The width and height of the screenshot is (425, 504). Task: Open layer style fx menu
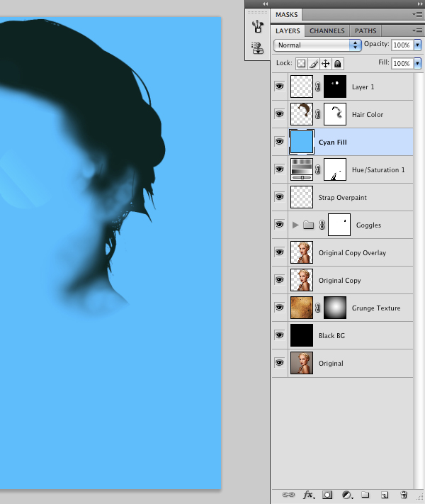(309, 495)
